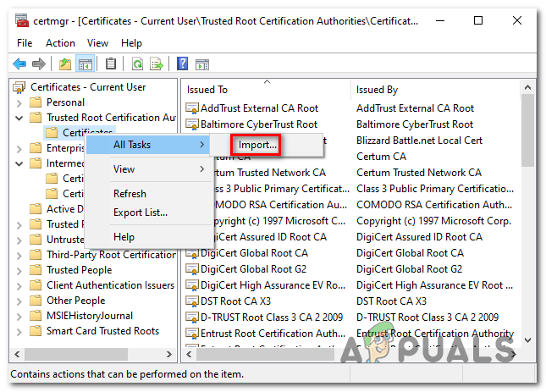The image size is (546, 392).
Task: Click the vertical scrollbar thumb of list
Action: pos(528,130)
